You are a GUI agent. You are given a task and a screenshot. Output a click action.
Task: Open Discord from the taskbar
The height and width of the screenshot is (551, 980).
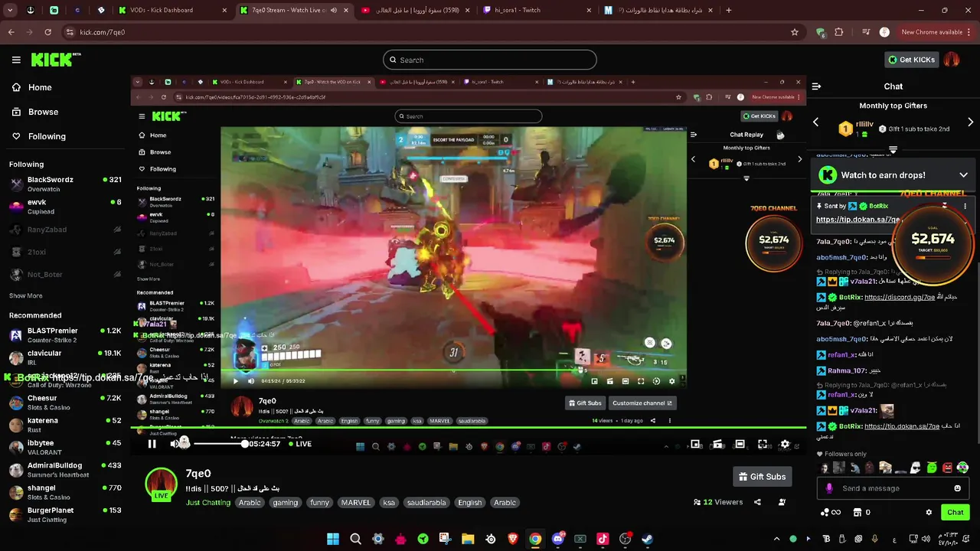557,539
